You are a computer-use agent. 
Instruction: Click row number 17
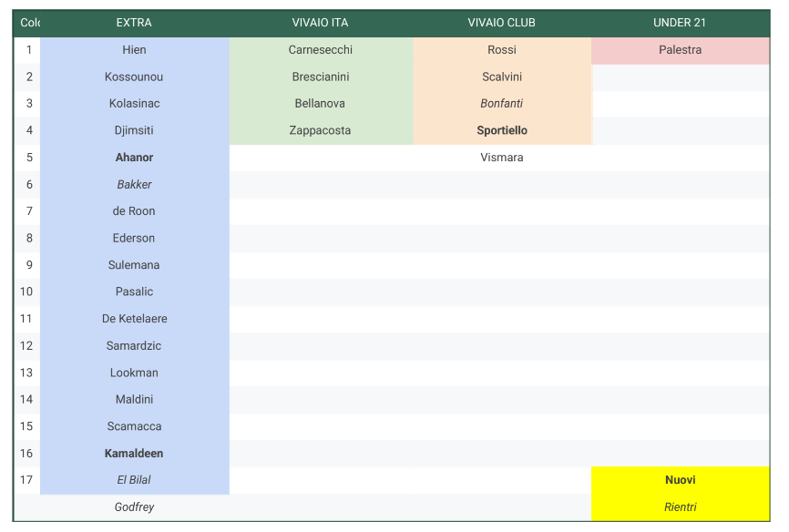tap(27, 480)
